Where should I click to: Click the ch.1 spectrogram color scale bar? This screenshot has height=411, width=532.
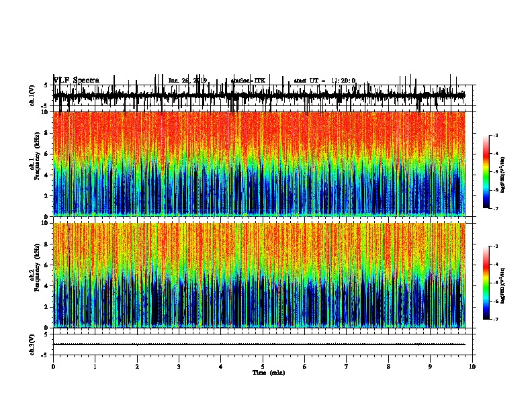point(486,172)
